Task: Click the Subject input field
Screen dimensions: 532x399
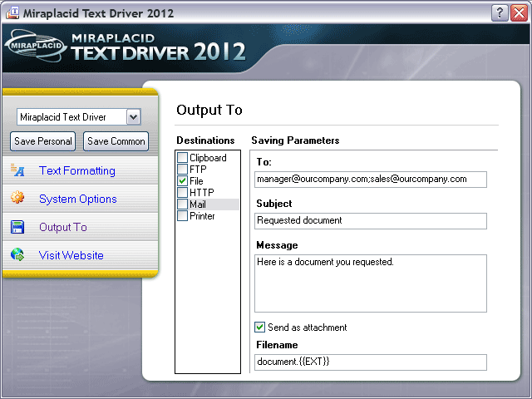Action: (371, 221)
